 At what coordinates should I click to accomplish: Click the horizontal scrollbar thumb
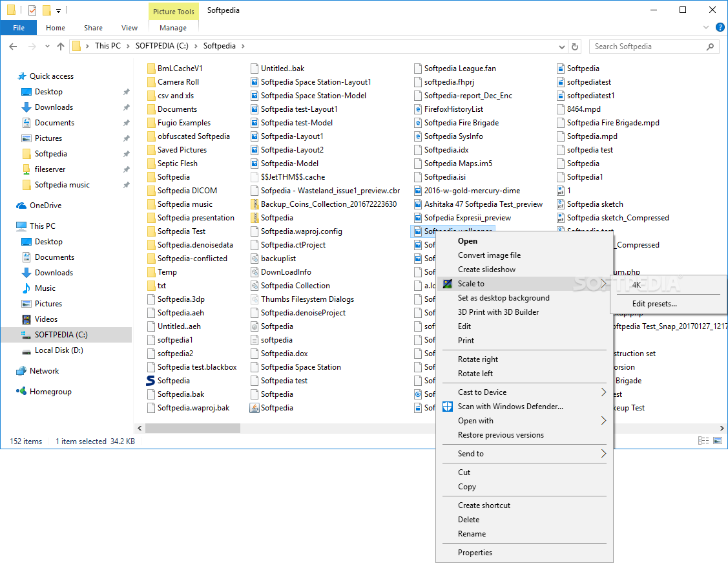coord(192,428)
